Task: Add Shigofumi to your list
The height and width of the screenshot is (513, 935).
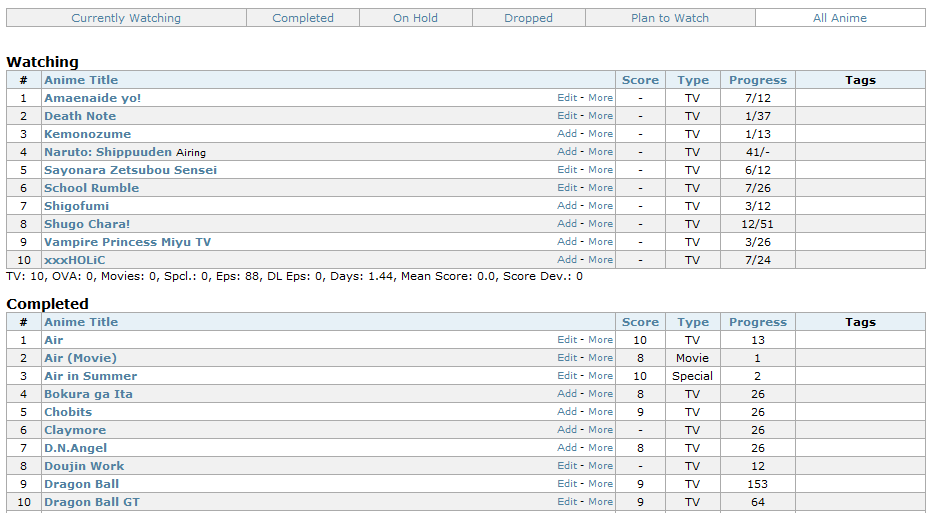Action: [x=567, y=205]
